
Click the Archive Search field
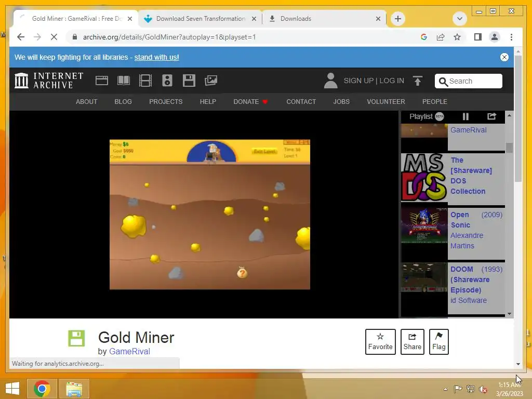coord(469,81)
